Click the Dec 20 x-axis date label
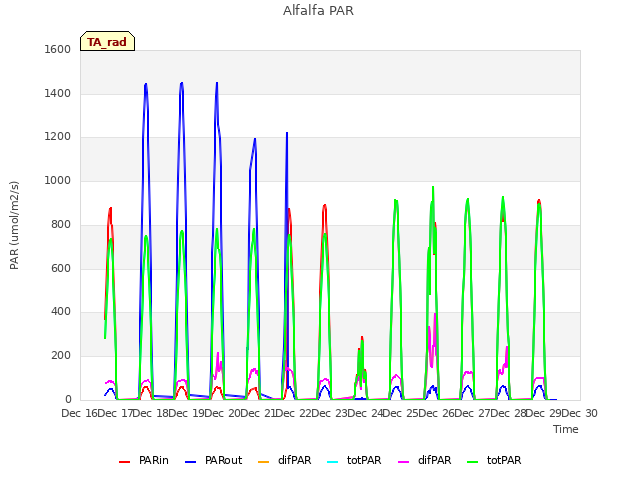 coord(223,413)
